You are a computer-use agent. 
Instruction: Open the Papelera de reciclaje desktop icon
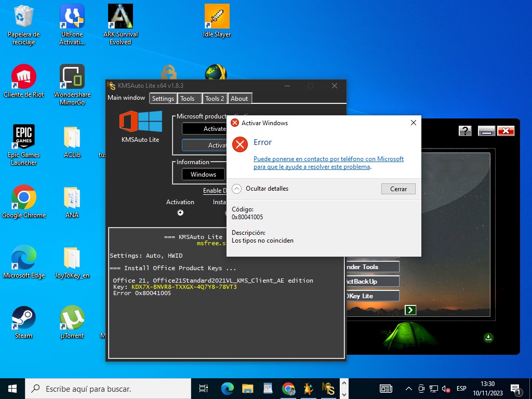pos(23,24)
